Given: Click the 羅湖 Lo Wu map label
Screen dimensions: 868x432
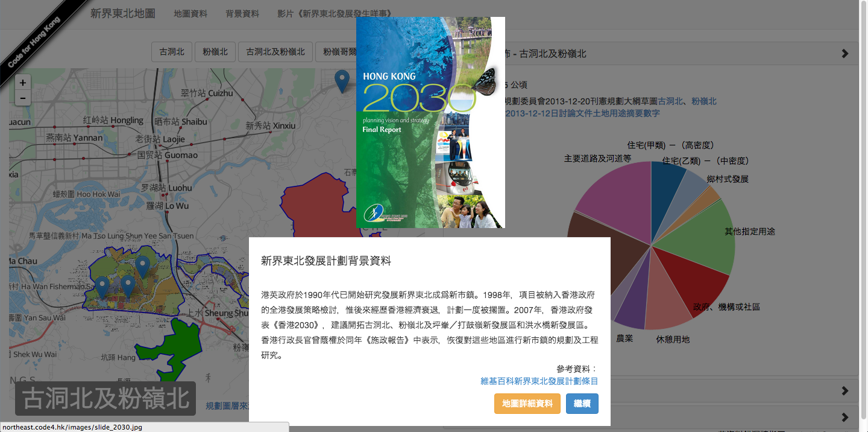Looking at the screenshot, I should 168,206.
